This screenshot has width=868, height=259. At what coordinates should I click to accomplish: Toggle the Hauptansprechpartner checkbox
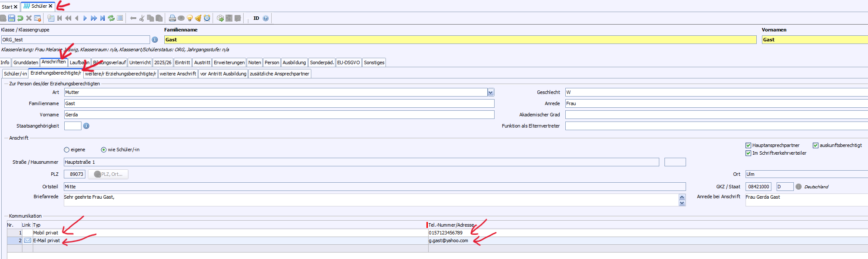tap(749, 145)
